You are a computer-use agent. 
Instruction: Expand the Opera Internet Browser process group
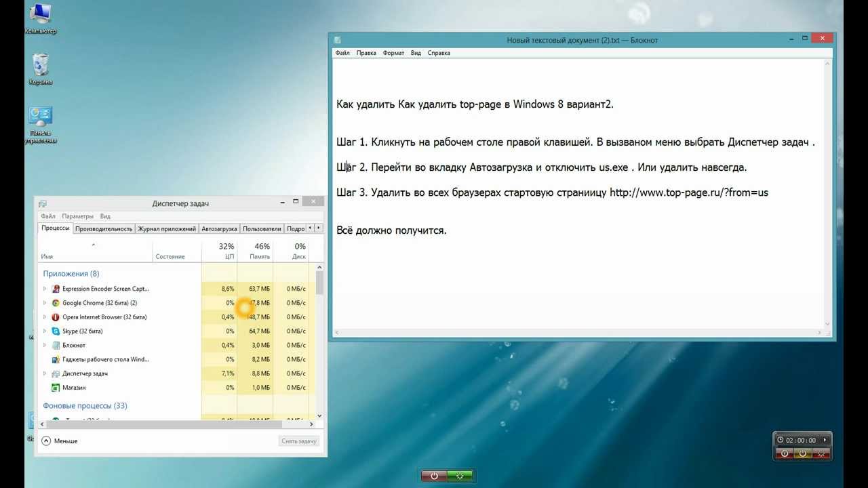45,317
